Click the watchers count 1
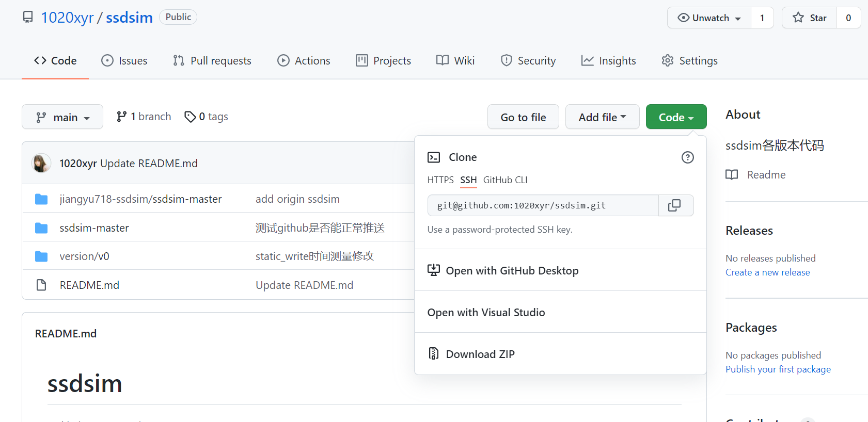 tap(762, 18)
